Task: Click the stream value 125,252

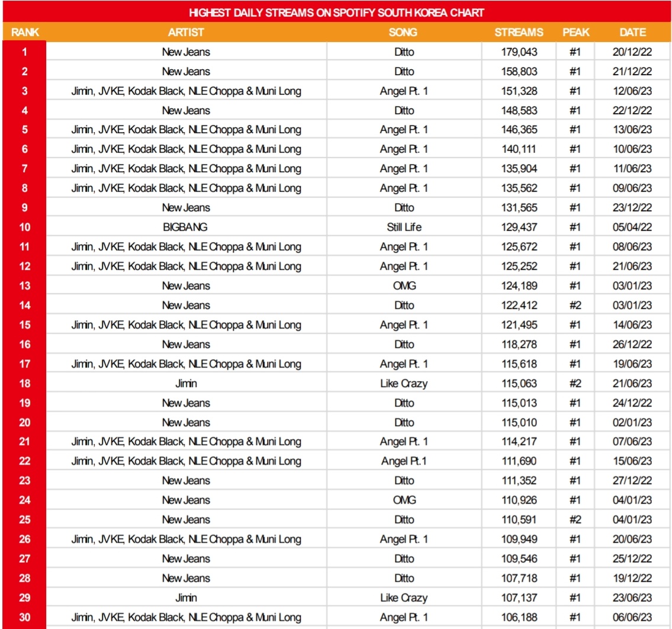Action: (x=519, y=266)
